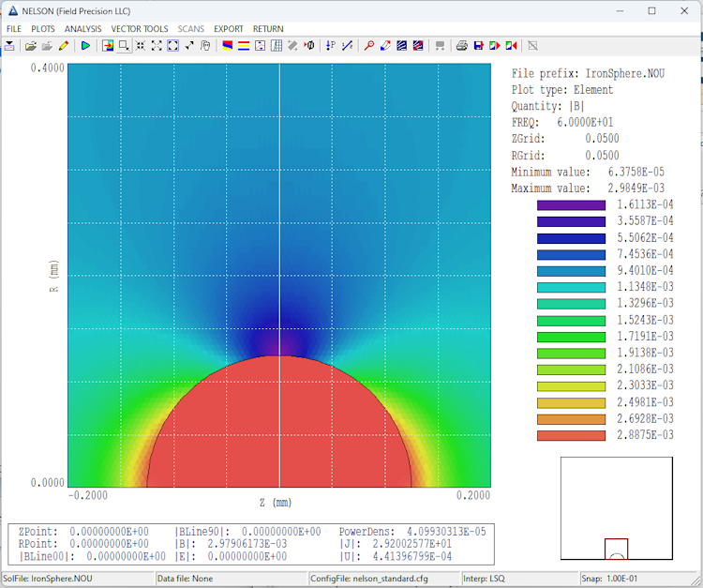Click the green 1.7191E-03 legend swatch

571,337
